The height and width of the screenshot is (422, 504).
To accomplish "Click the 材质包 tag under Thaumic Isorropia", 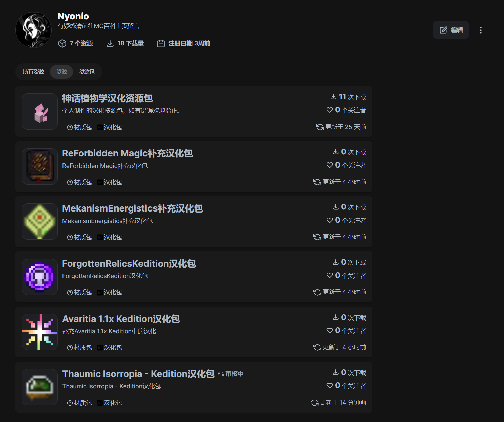I will (80, 403).
